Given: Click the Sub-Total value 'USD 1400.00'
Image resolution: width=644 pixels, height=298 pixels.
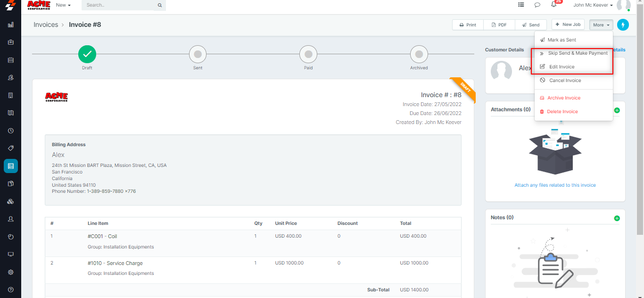Looking at the screenshot, I should click(x=414, y=290).
